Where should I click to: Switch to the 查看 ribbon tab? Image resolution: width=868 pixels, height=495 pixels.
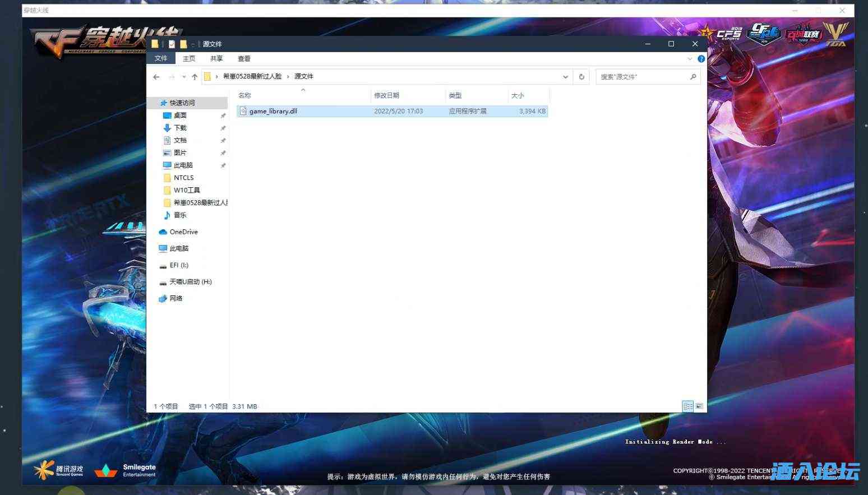click(x=244, y=58)
